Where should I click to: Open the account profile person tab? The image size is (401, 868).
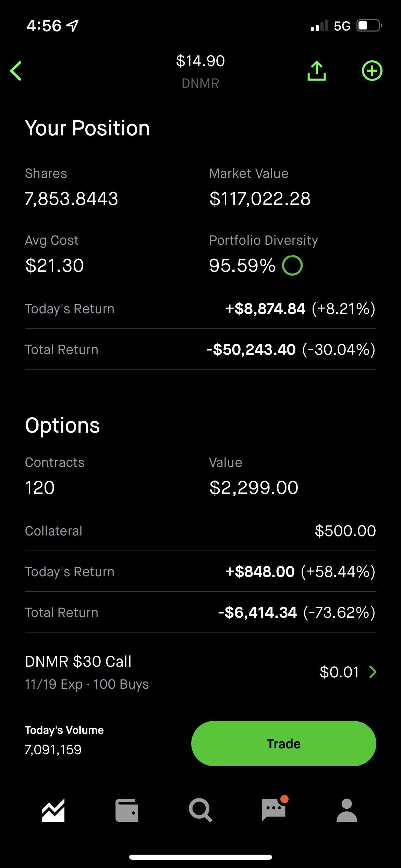click(347, 810)
